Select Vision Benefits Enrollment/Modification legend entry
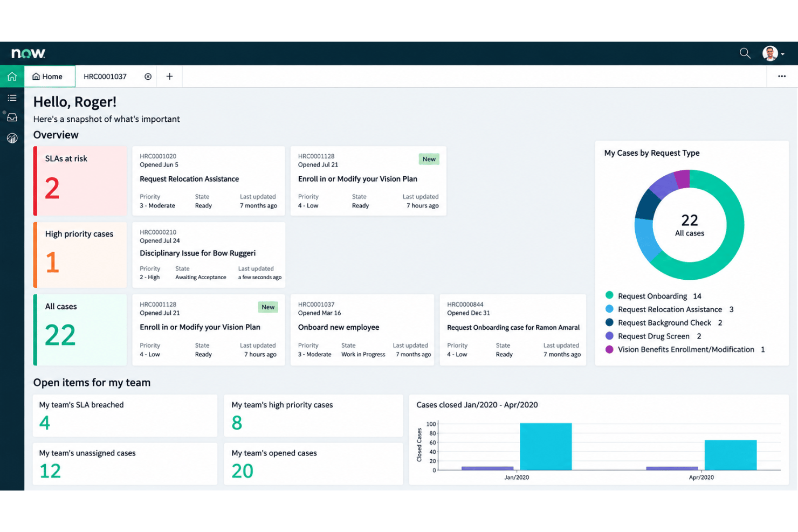 click(x=685, y=349)
